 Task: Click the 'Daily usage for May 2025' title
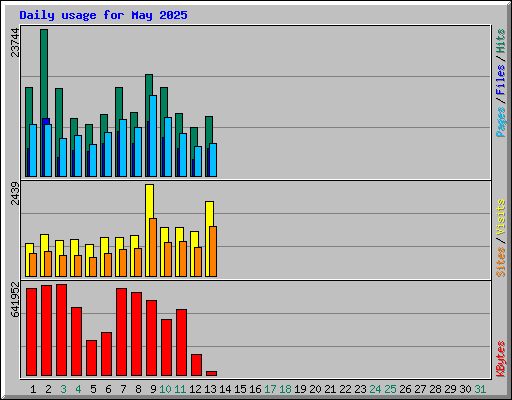[103, 15]
